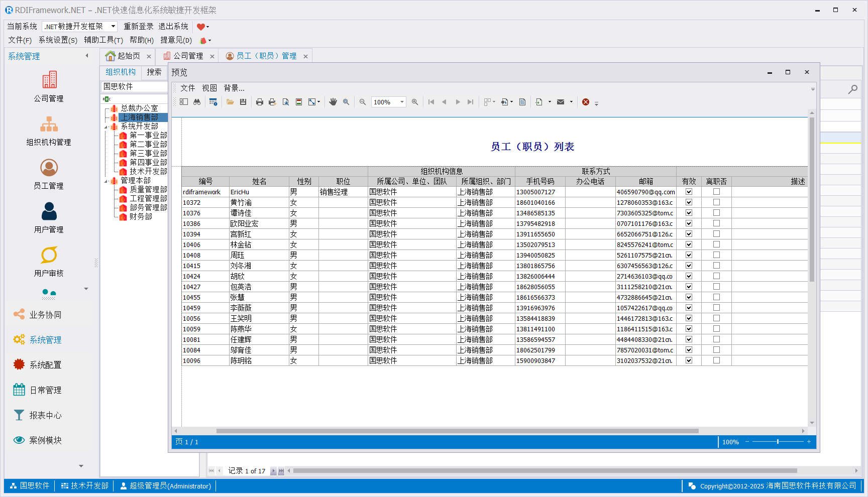The image size is (868, 497).
Task: Toggle 有效 checkbox for employee 10096
Action: [689, 360]
